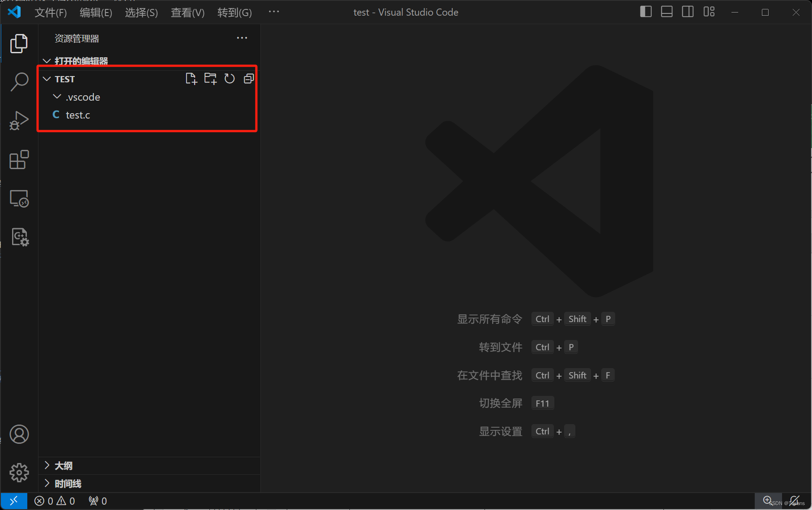Image resolution: width=812 pixels, height=510 pixels.
Task: Click the remote window status bar indicator
Action: 14,501
